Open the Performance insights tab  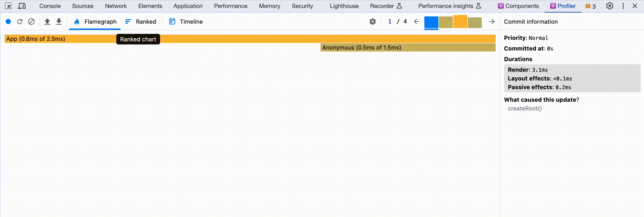click(x=449, y=6)
